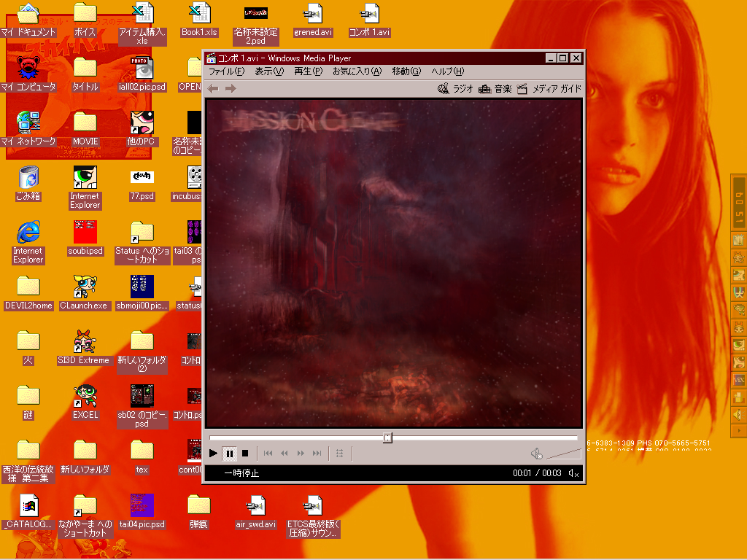Click the rewind button
The height and width of the screenshot is (560, 747).
285,454
